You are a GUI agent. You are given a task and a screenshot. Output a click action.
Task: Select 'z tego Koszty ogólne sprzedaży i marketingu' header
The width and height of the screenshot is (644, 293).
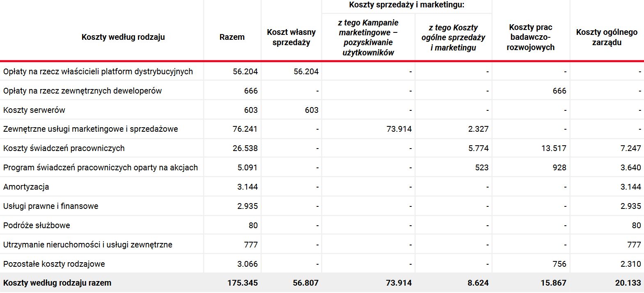(x=453, y=37)
